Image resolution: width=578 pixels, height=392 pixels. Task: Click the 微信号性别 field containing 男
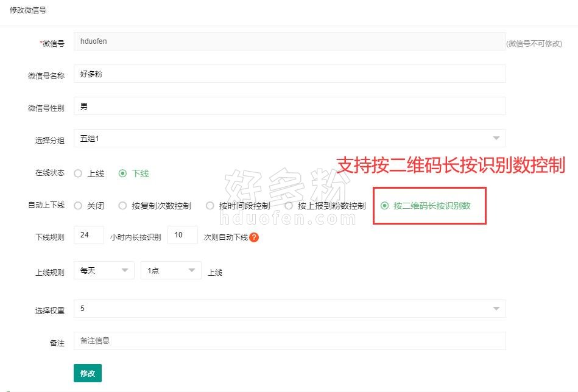289,106
